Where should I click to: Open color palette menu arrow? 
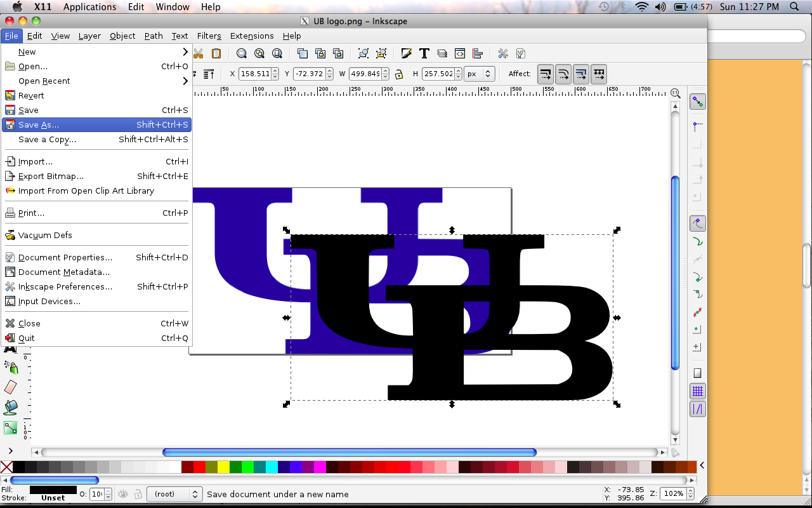pyautogui.click(x=702, y=466)
